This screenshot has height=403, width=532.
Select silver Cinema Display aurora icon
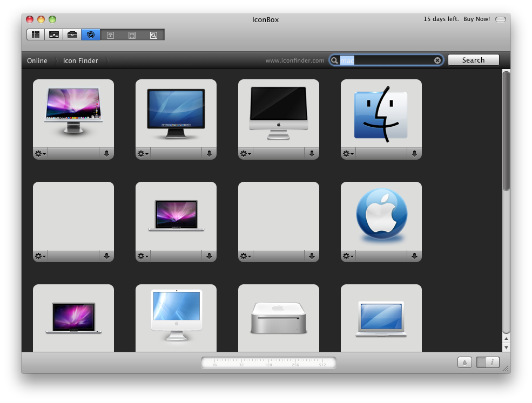pos(73,111)
